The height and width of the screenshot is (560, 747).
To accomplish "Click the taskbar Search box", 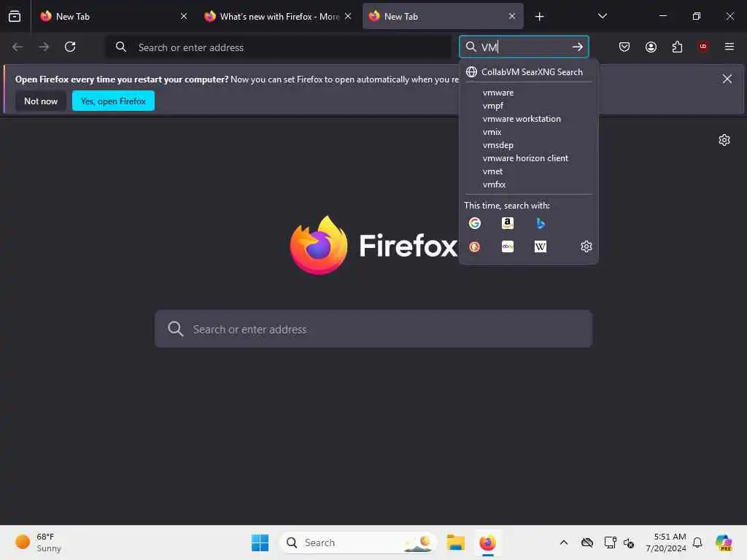I will pos(358,542).
